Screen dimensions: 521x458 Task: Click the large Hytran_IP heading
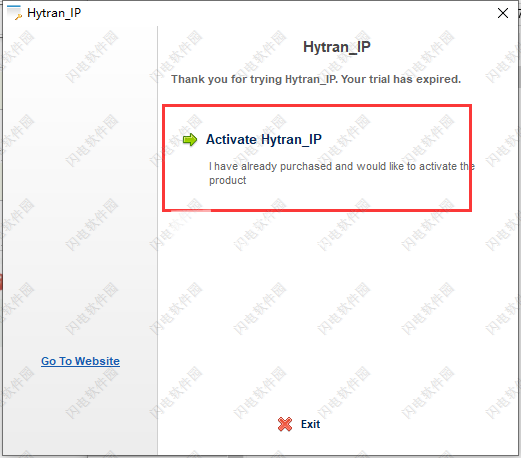click(x=337, y=47)
